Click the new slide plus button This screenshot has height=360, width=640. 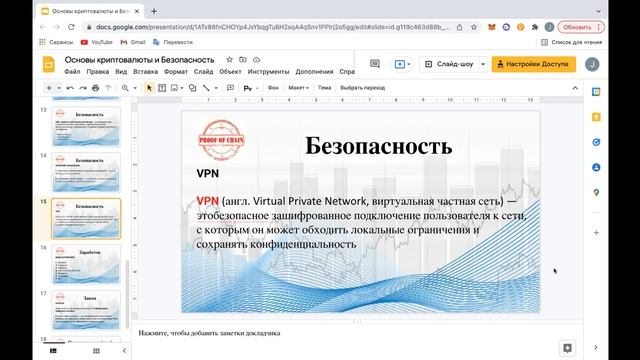pos(49,88)
